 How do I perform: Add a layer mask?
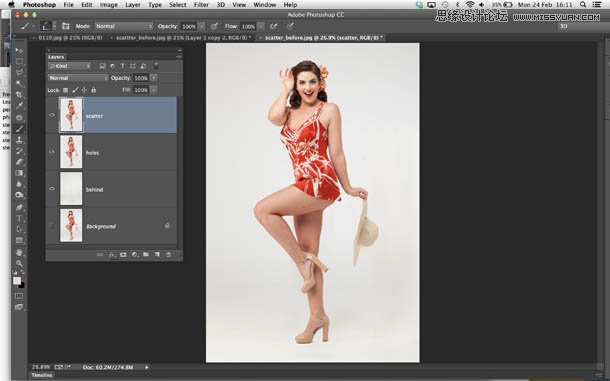click(x=123, y=255)
